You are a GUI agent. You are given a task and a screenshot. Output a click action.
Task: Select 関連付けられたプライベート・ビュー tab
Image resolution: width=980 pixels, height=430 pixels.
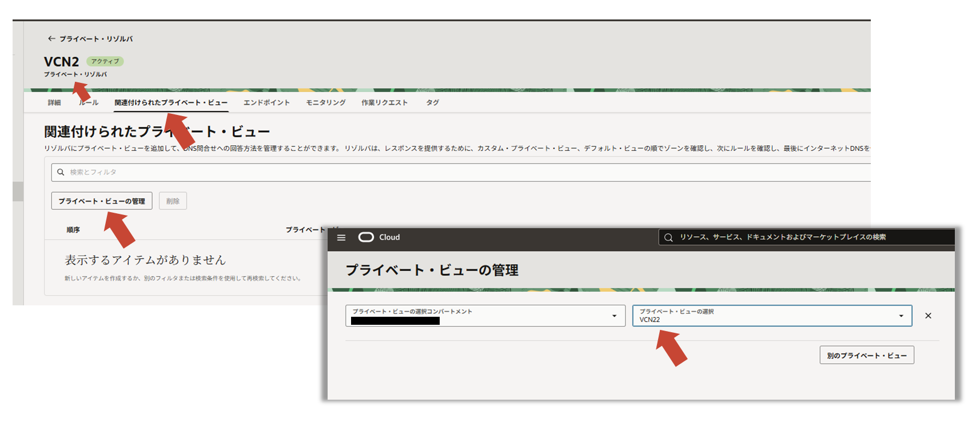171,103
